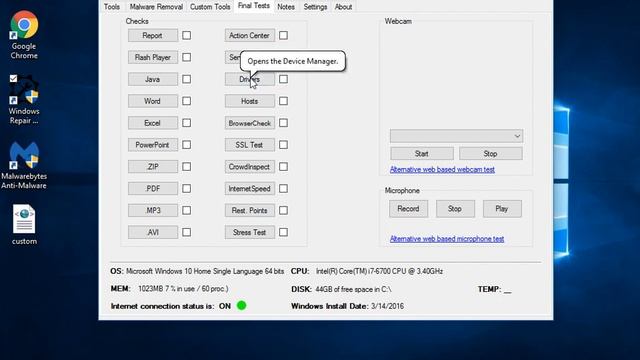Record microphone audio
The image size is (640, 360).
[x=408, y=209]
